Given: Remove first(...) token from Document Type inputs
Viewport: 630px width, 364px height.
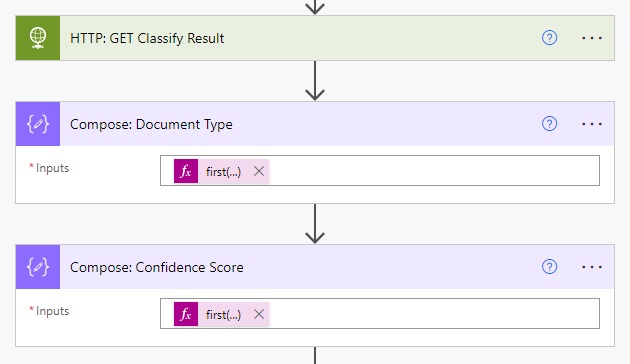Looking at the screenshot, I should 259,171.
